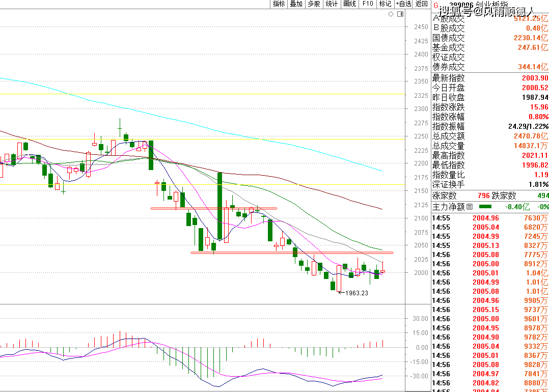Open F10 company information

pos(367,4)
